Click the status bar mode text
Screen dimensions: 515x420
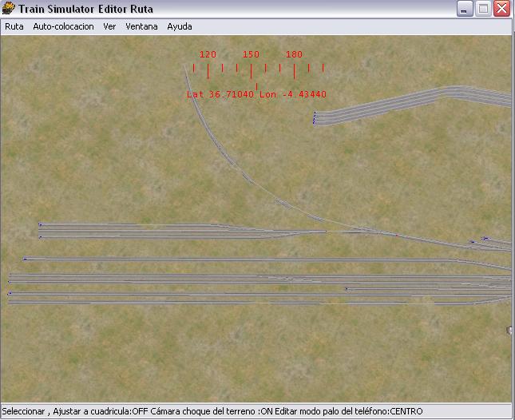coord(212,412)
